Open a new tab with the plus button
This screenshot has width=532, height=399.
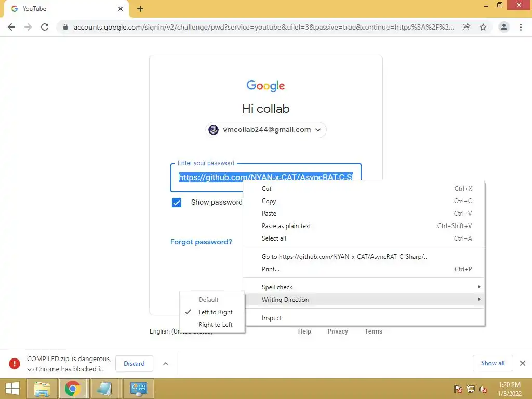pyautogui.click(x=140, y=9)
